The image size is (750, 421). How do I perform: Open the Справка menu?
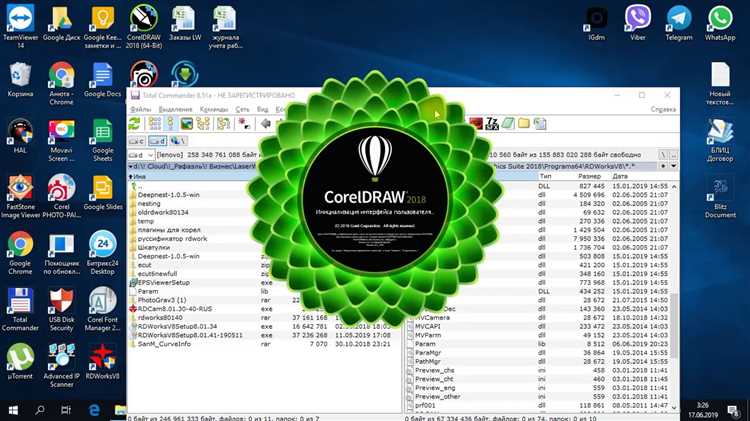click(663, 110)
